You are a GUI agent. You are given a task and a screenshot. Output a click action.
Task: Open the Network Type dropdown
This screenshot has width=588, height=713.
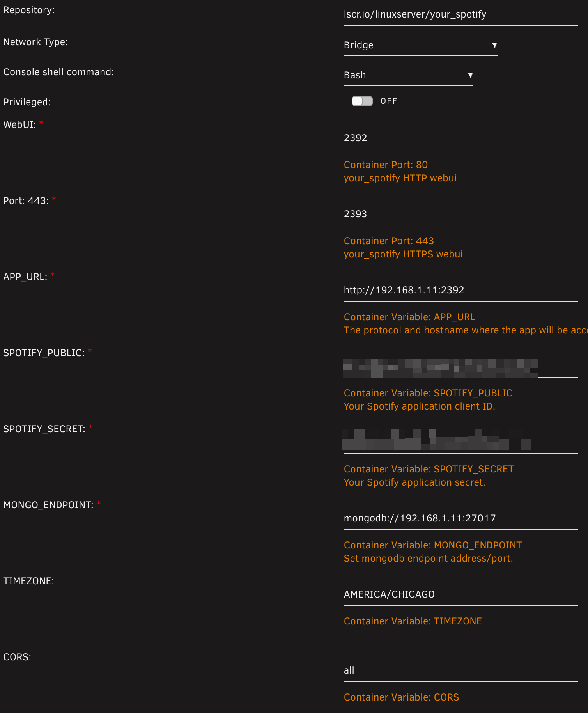(420, 45)
